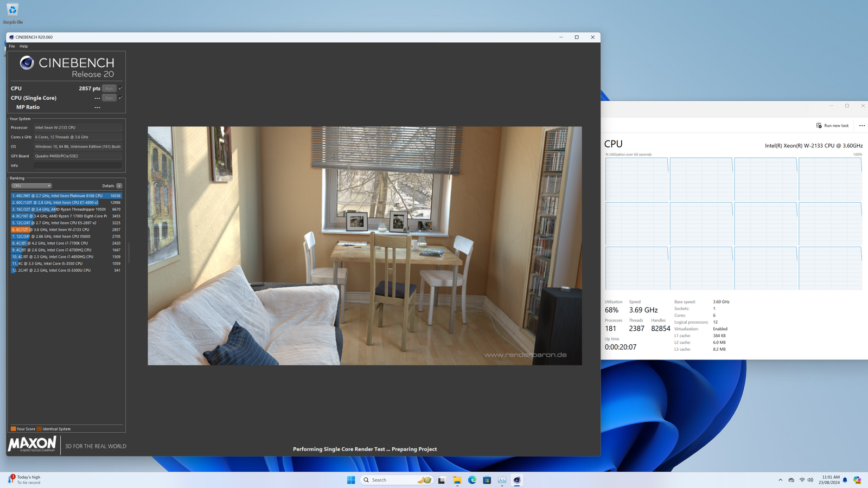Click the MAXON logo
The width and height of the screenshot is (868, 488).
32,444
